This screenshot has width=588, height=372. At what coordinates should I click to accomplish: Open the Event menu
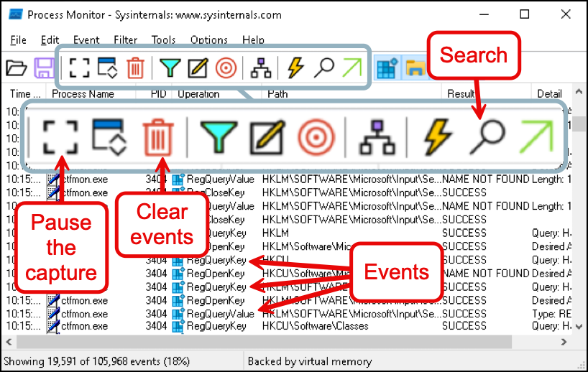tap(86, 39)
